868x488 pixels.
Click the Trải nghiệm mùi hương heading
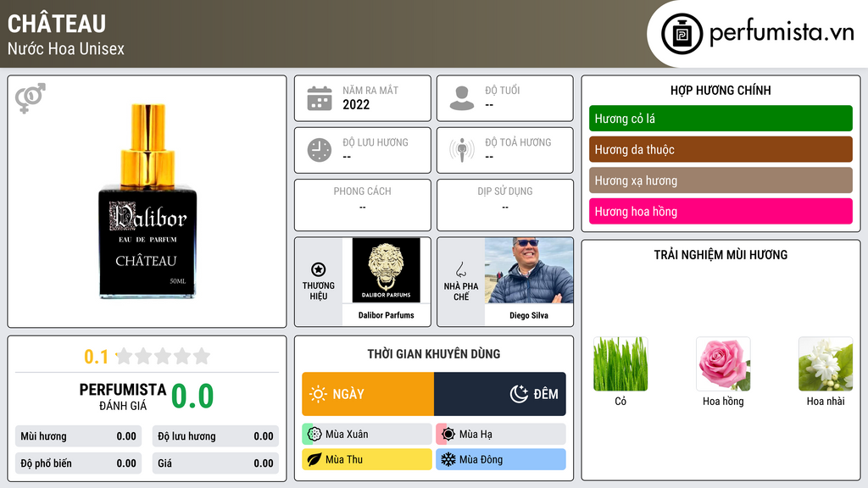(x=721, y=254)
